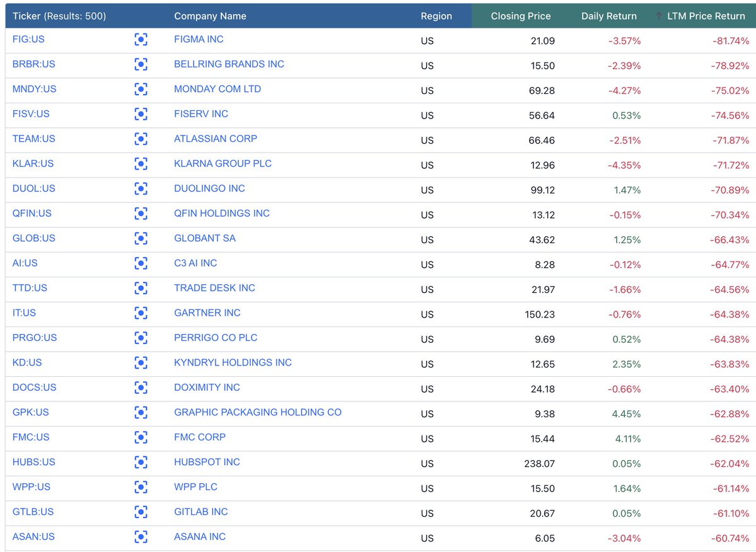
Task: Click the focus icon for GPK:US
Action: (x=141, y=413)
